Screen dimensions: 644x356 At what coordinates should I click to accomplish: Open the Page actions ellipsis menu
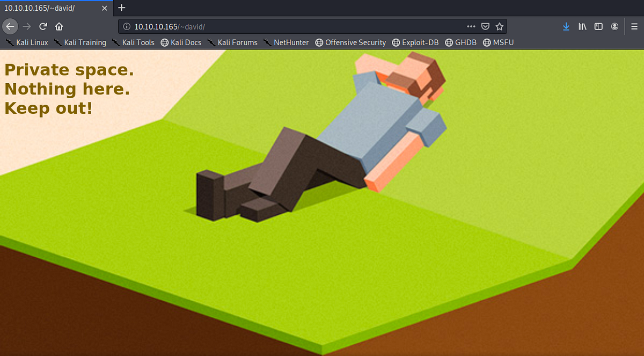click(x=471, y=26)
